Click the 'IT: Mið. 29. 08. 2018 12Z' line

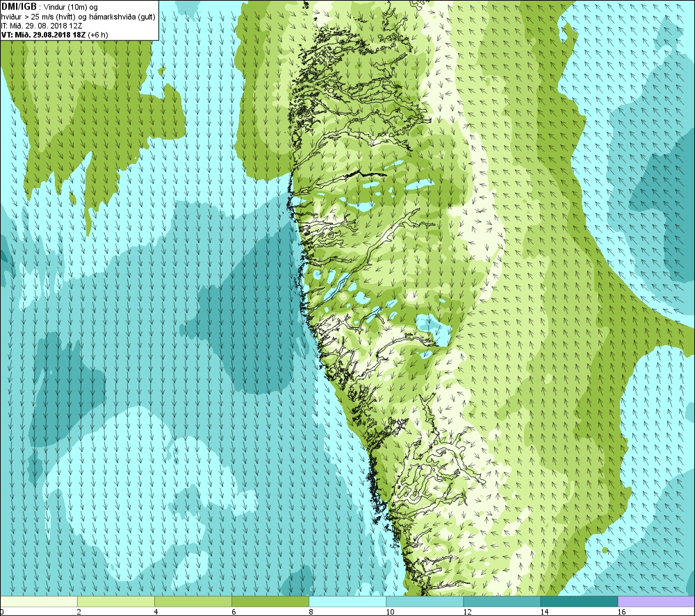42,26
